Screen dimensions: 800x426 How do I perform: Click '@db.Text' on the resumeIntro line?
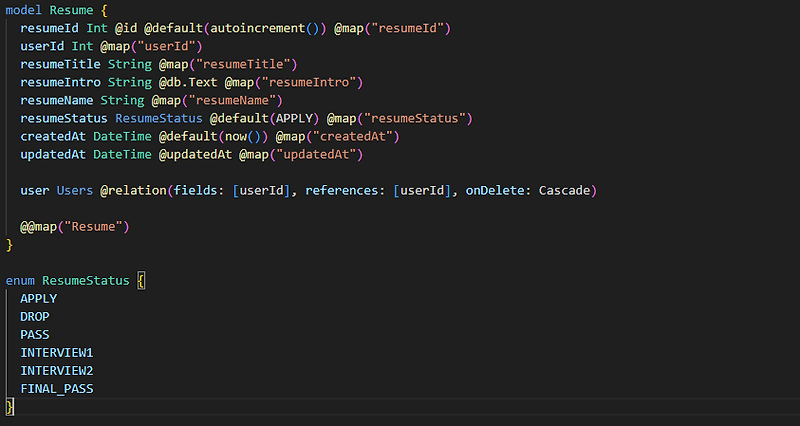pyautogui.click(x=188, y=82)
